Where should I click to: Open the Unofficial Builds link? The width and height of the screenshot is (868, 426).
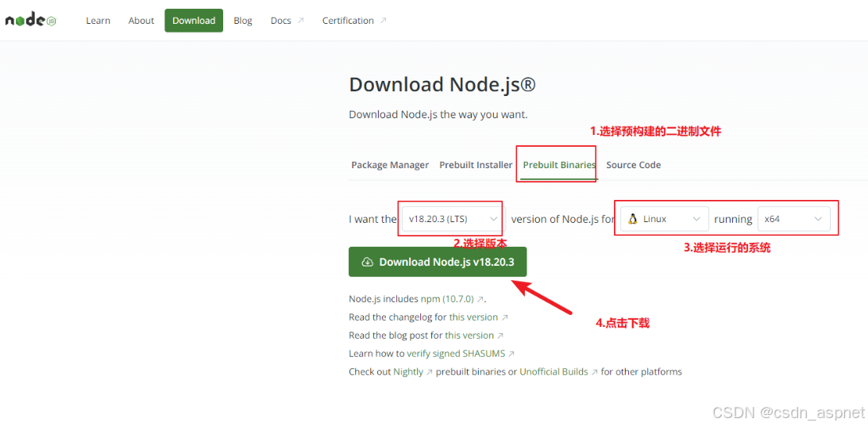[554, 372]
